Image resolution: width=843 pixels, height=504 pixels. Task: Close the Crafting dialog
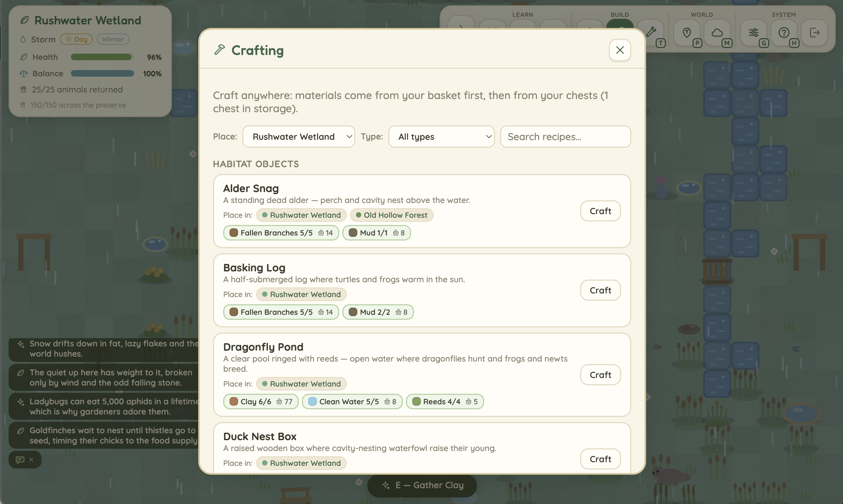620,50
